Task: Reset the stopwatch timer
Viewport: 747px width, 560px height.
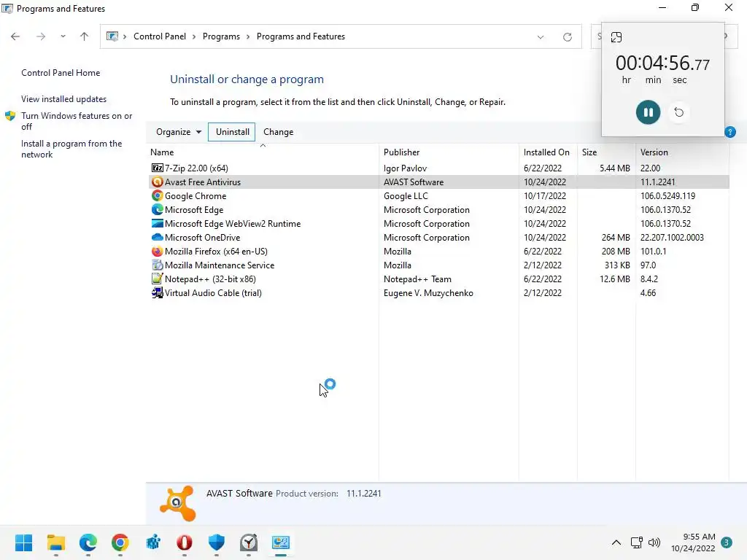Action: (x=679, y=112)
